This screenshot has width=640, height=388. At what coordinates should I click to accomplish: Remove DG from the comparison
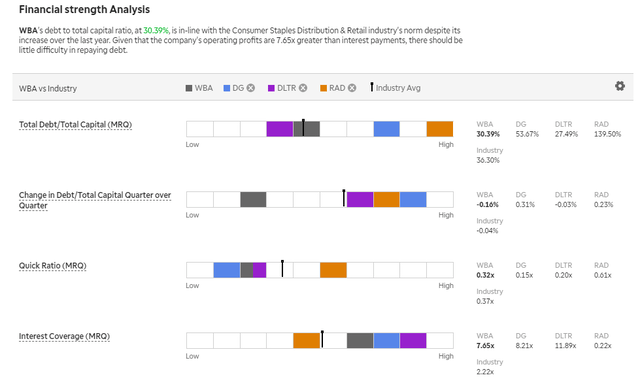tap(251, 88)
